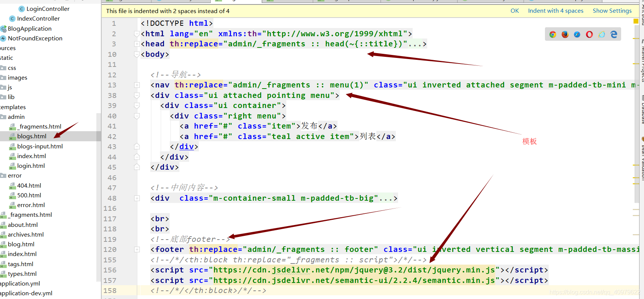The image size is (644, 299).
Task: Click the folded ellipsis on line 3
Action: tap(415, 44)
